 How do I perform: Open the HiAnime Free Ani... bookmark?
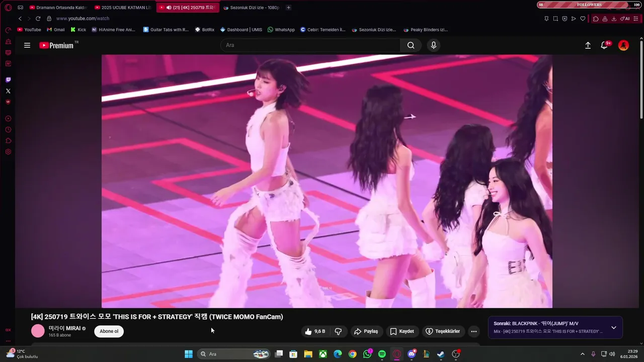point(113,30)
